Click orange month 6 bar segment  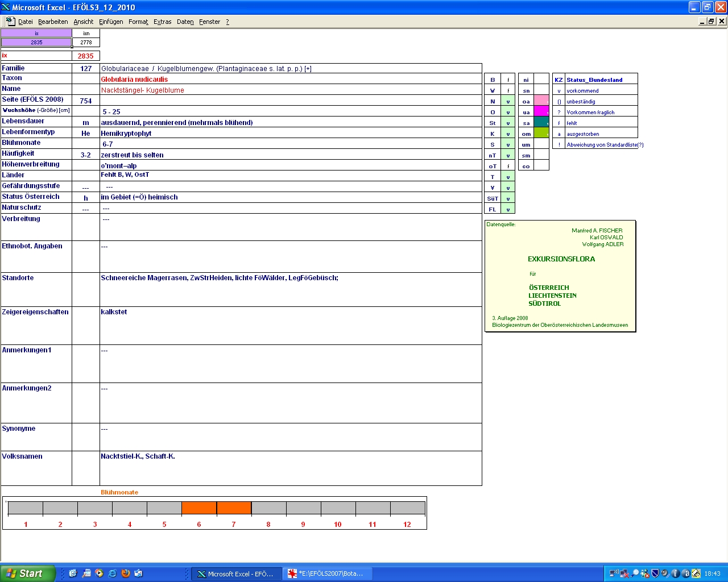point(199,508)
